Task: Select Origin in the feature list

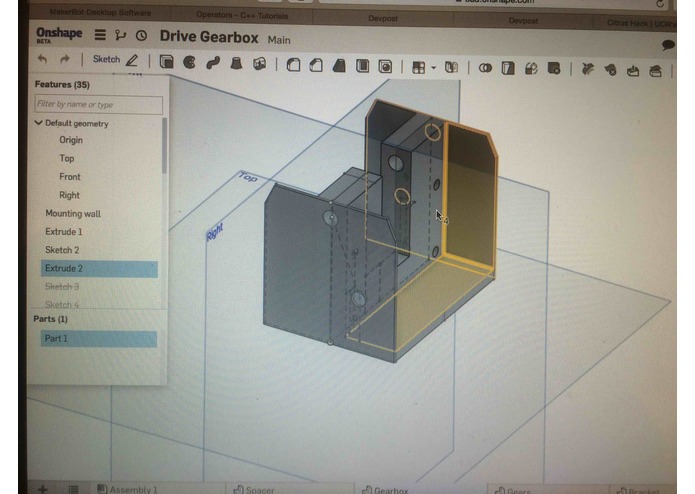Action: pos(71,140)
